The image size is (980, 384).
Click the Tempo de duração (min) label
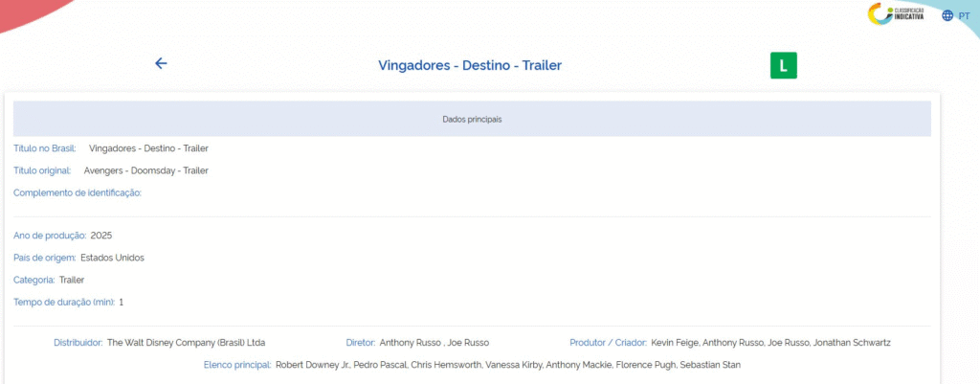click(64, 302)
